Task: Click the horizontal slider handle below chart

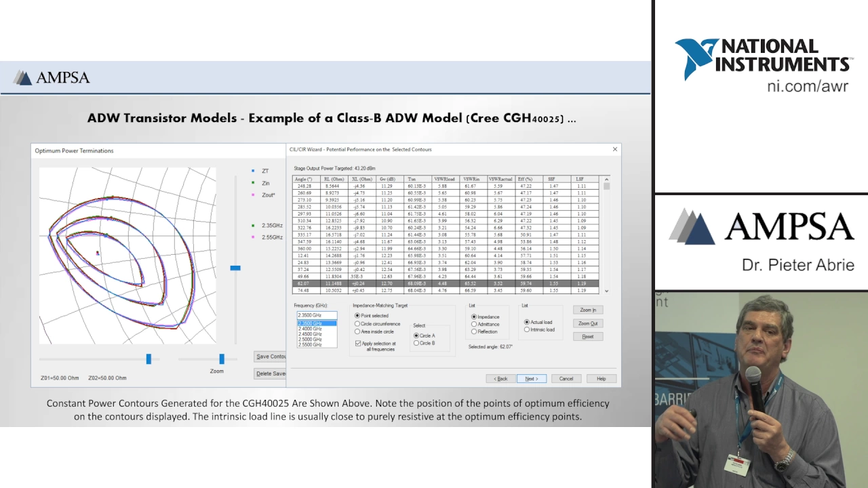Action: (x=149, y=359)
